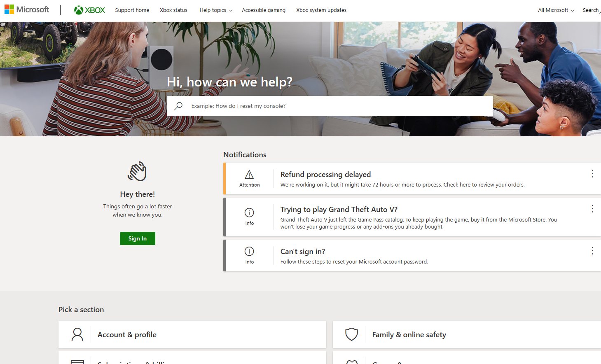Open more options for Refund processing delayed
This screenshot has height=364, width=601.
tap(592, 174)
